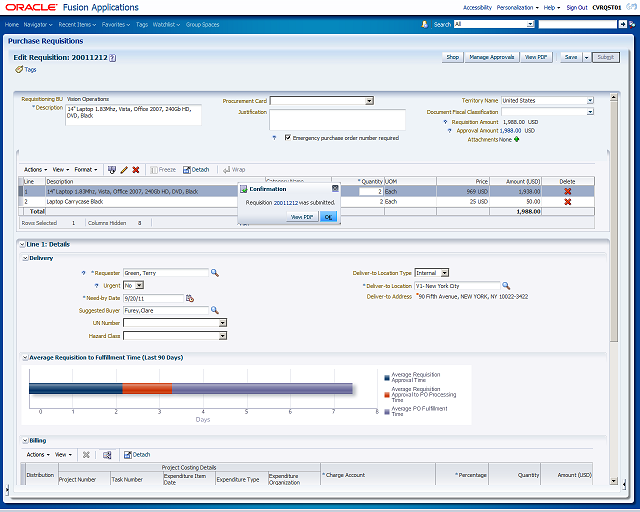This screenshot has height=512, width=640.
Task: Open UN Number dropdown
Action: pyautogui.click(x=222, y=323)
